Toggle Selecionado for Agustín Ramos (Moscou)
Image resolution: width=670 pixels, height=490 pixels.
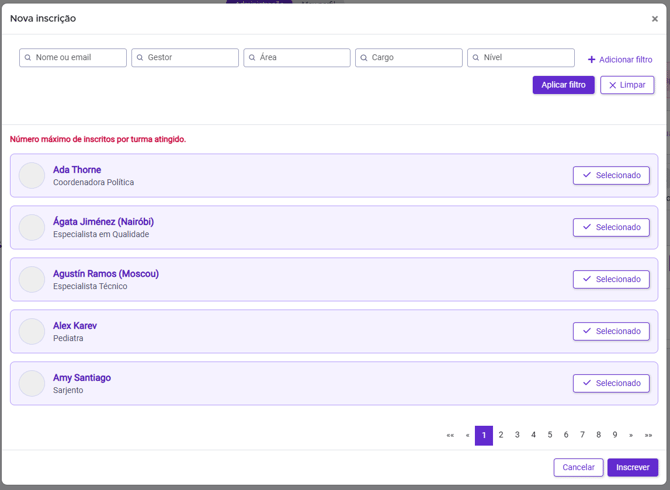tap(611, 279)
